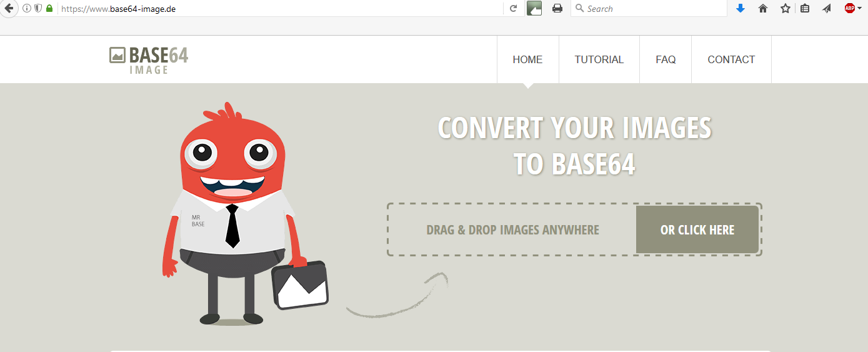The height and width of the screenshot is (352, 868).
Task: Click the green padlock security icon
Action: [49, 9]
